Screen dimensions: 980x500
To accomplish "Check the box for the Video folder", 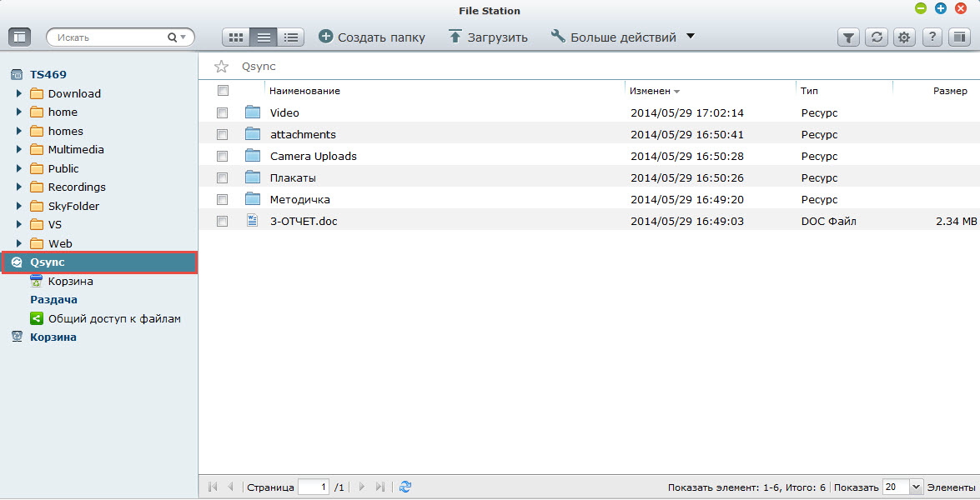I will (222, 113).
